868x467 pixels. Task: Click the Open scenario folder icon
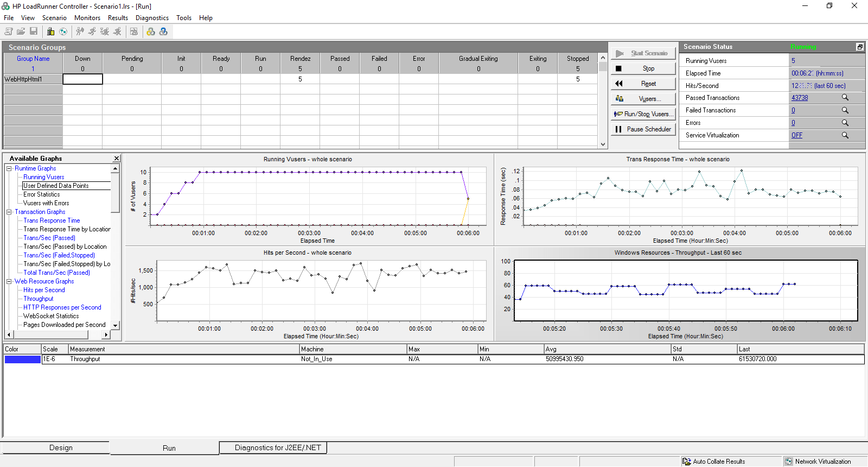pyautogui.click(x=21, y=31)
